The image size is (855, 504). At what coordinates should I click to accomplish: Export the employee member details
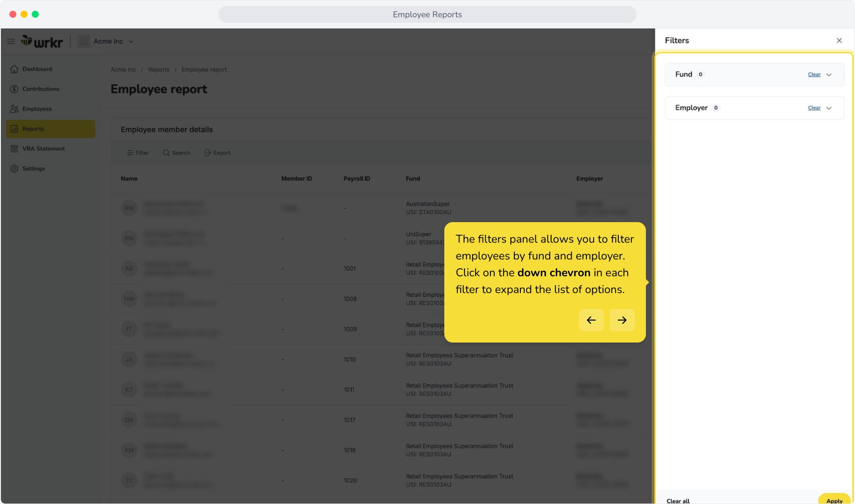coord(217,153)
